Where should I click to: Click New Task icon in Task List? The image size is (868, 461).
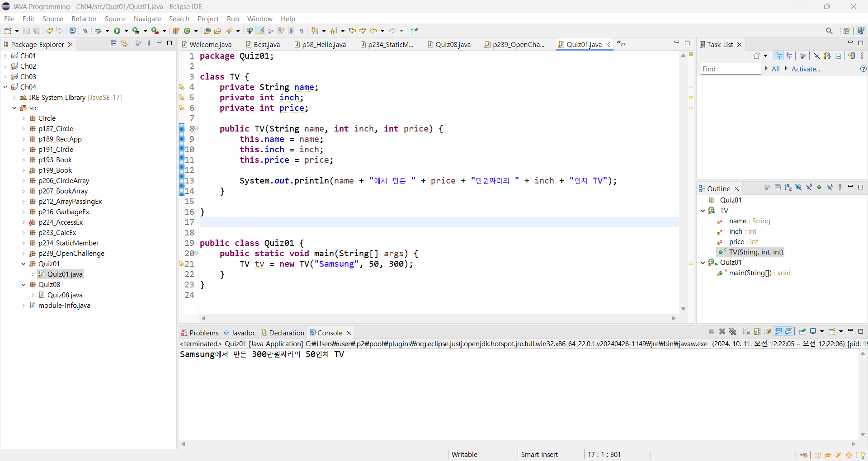[x=757, y=56]
